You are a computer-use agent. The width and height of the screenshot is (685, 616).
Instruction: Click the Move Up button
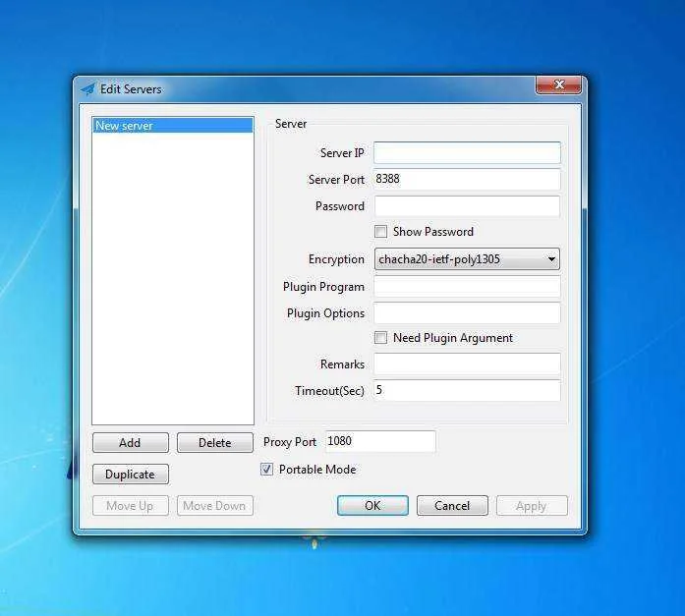pyautogui.click(x=130, y=506)
